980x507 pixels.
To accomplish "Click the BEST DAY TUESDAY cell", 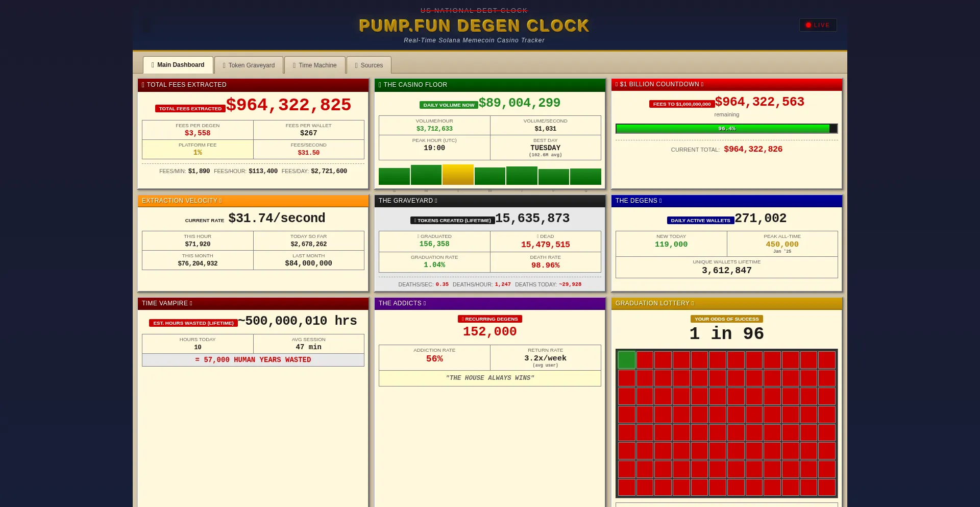I will 546,148.
